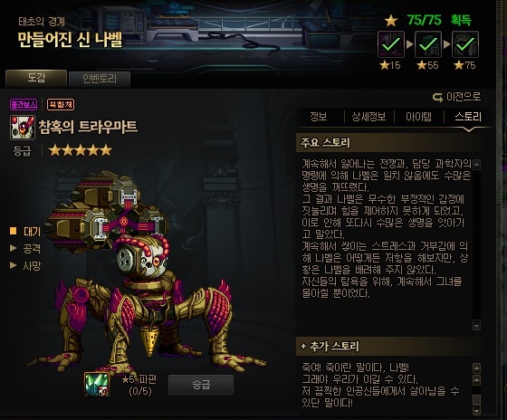The image size is (507, 420).
Task: Click the 중간보스 tag badge
Action: point(24,104)
